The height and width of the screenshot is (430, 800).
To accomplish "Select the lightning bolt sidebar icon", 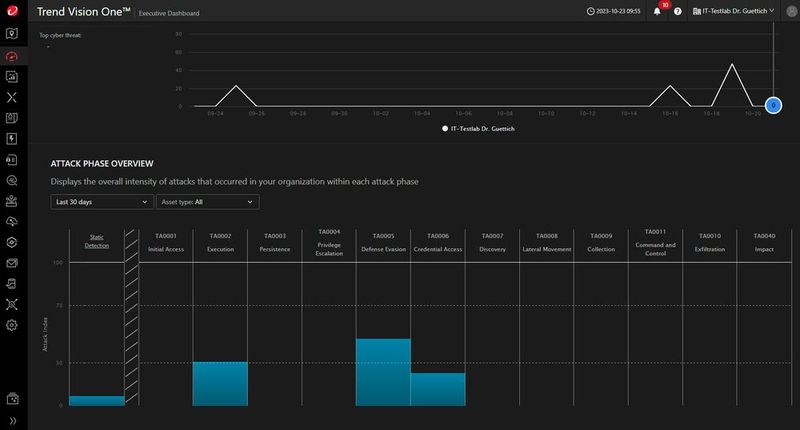I will pyautogui.click(x=12, y=138).
